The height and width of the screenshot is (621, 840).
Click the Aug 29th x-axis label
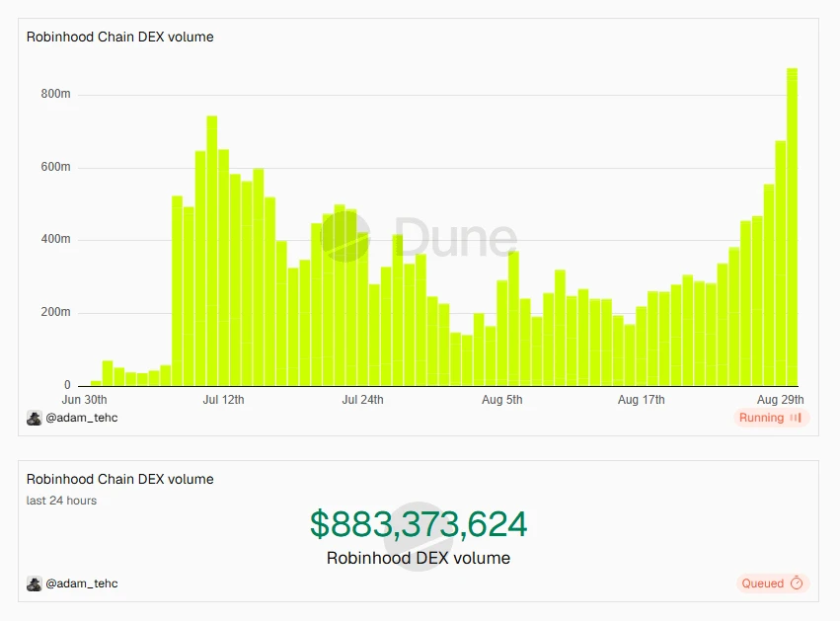pos(780,400)
